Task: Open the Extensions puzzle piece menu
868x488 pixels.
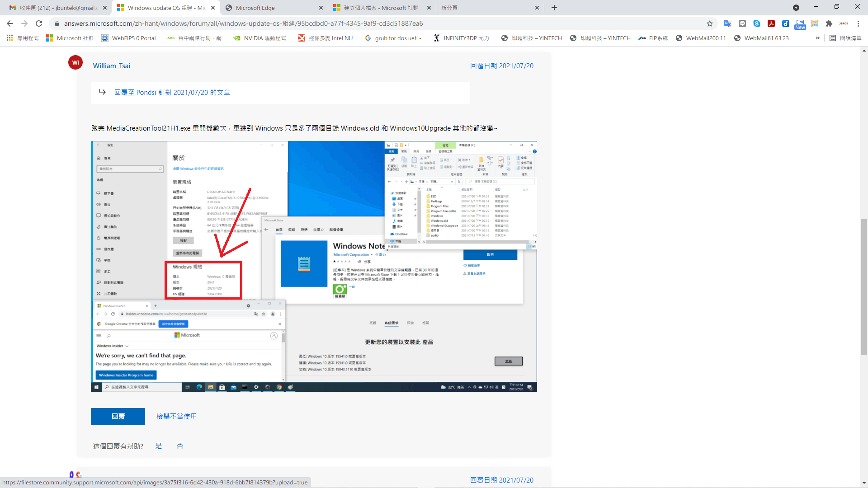Action: tap(829, 23)
